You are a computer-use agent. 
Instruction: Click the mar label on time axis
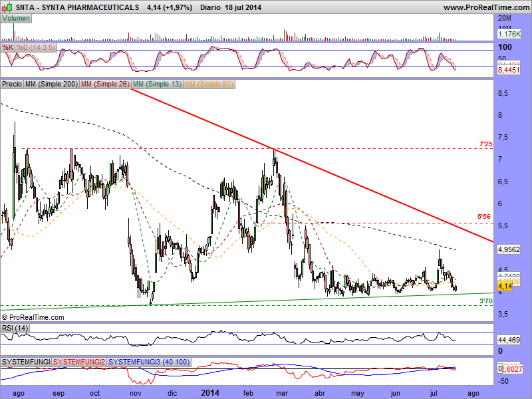281,393
